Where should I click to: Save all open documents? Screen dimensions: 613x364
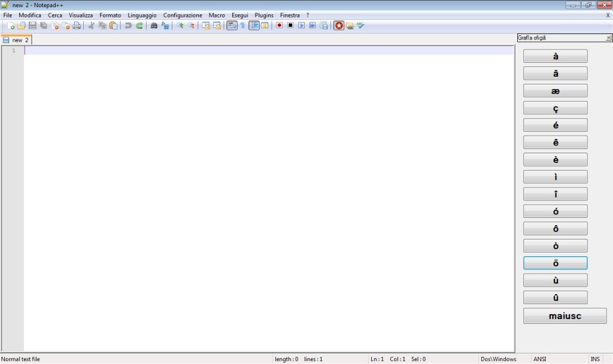click(x=42, y=26)
